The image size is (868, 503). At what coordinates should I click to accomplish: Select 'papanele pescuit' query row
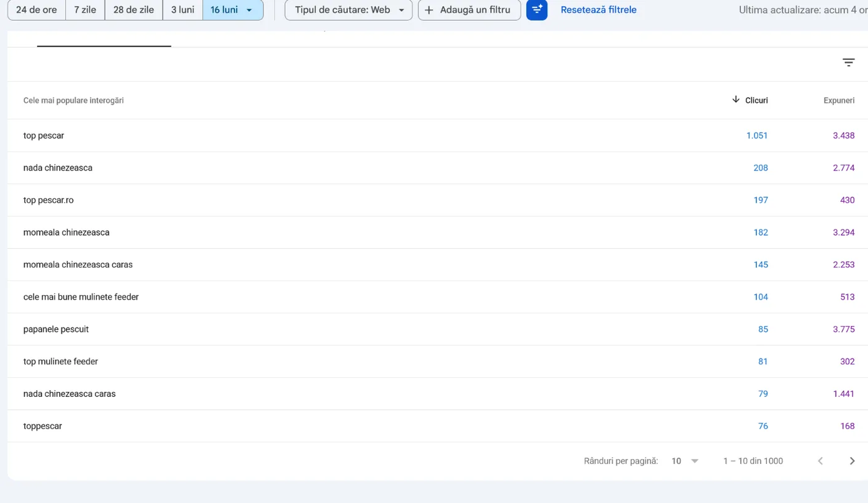click(x=438, y=329)
